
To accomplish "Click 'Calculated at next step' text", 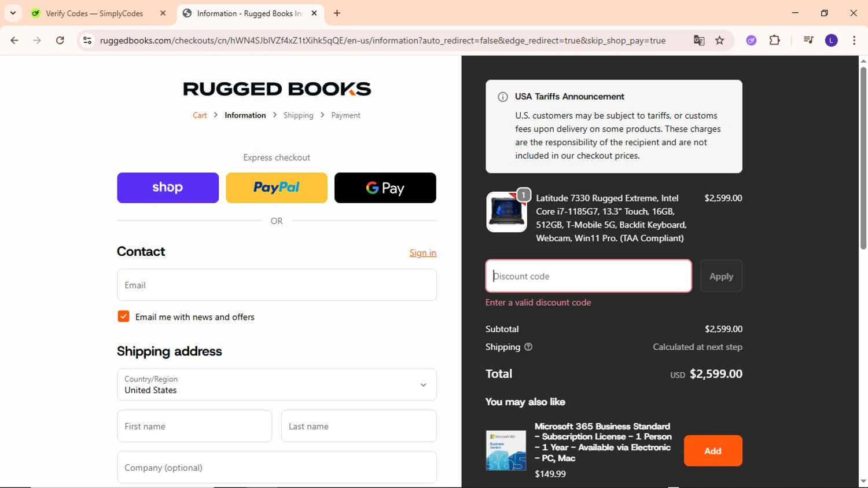I will pos(697,347).
